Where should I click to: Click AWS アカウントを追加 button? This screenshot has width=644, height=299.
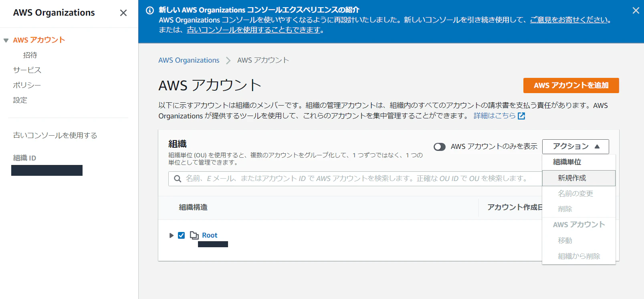coord(571,85)
